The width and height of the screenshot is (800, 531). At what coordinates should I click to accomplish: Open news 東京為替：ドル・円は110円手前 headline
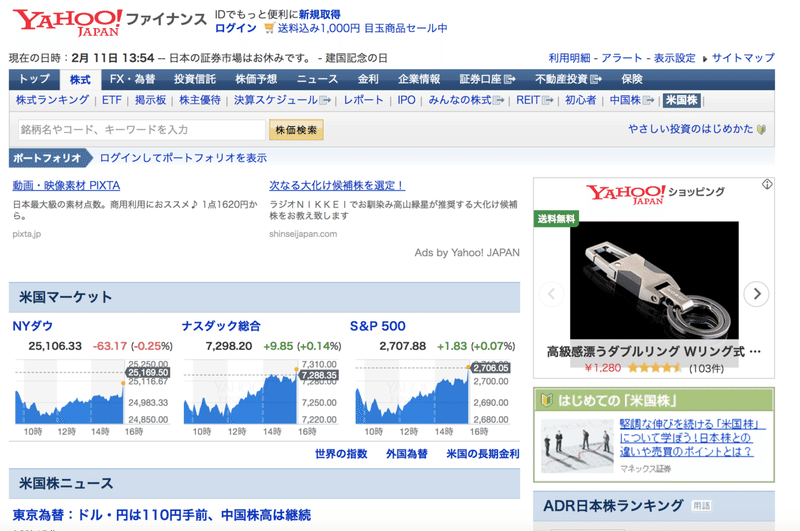[162, 515]
